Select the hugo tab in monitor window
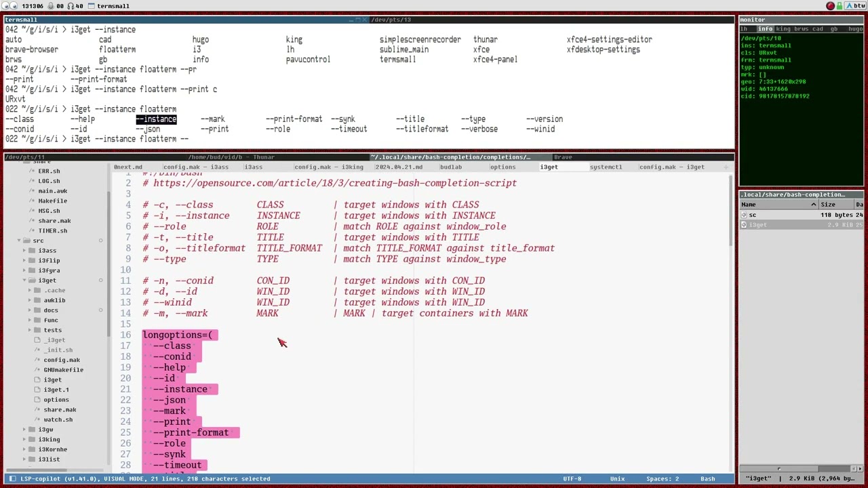Image resolution: width=868 pixels, height=488 pixels. [855, 29]
